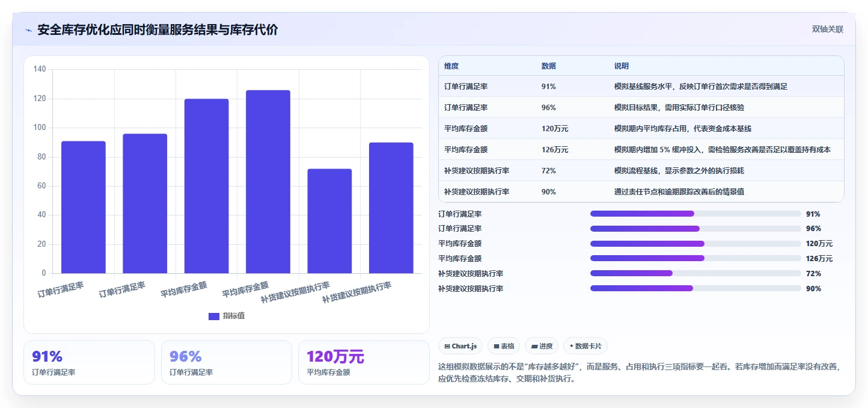Click the 120万元 cell in the table

pos(555,129)
